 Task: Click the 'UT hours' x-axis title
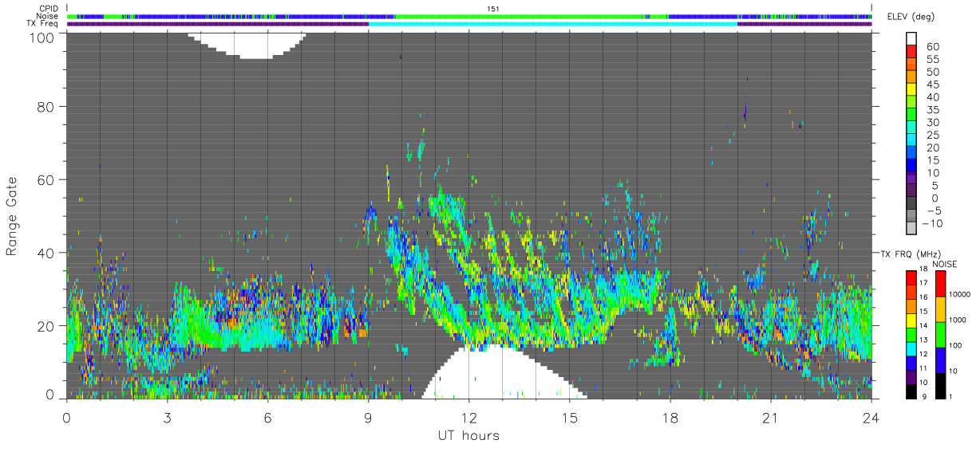point(468,436)
